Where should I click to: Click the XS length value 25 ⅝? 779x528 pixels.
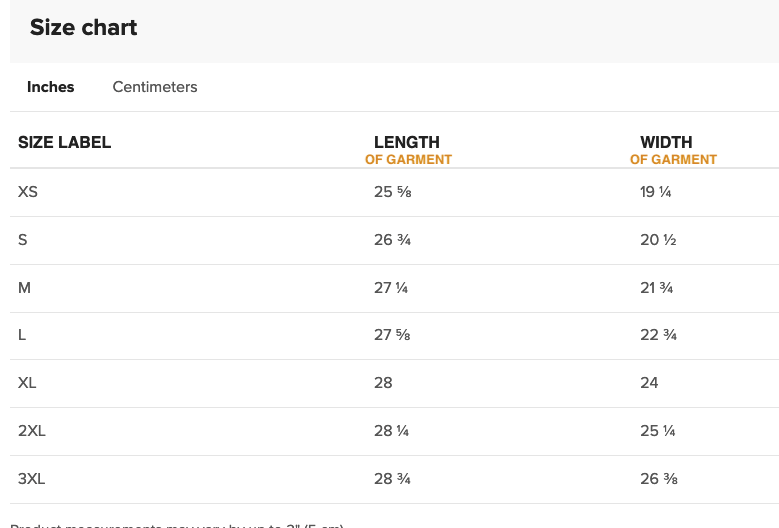392,192
